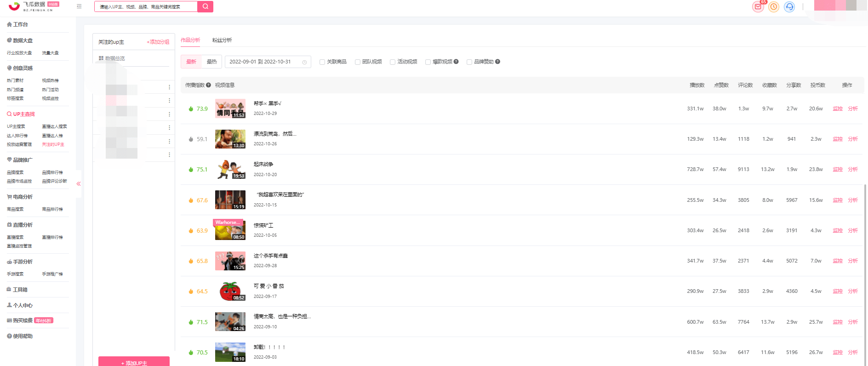The image size is (868, 366).
Task: Click the Feigua Data logo
Action: coord(34,6)
